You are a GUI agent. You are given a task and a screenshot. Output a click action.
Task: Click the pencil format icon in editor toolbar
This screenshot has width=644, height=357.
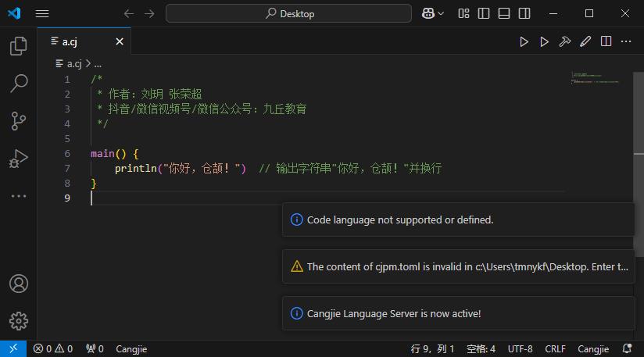(x=585, y=41)
